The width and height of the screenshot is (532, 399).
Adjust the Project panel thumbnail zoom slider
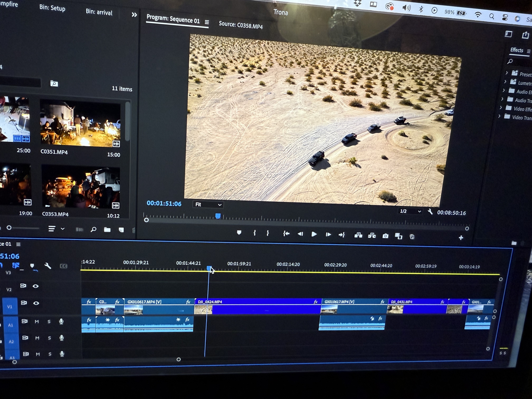[9, 227]
